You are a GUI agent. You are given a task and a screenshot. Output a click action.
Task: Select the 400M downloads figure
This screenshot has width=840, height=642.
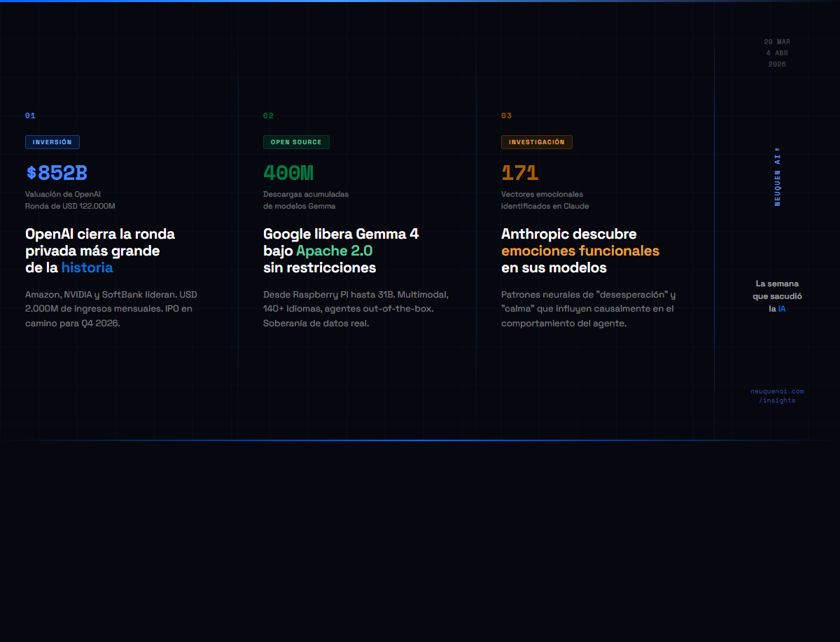(x=288, y=173)
